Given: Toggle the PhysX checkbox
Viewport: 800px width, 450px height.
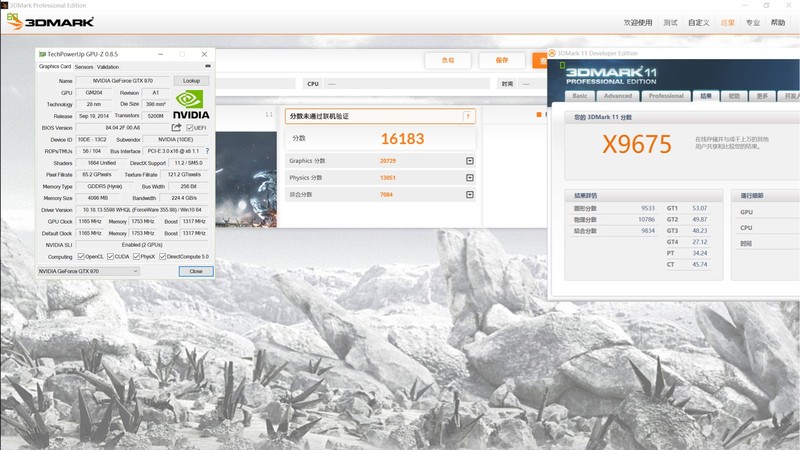Looking at the screenshot, I should coord(136,257).
